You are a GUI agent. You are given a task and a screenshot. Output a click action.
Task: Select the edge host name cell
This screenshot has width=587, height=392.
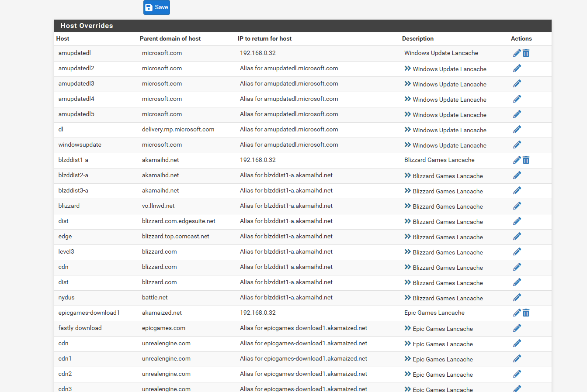coord(65,236)
